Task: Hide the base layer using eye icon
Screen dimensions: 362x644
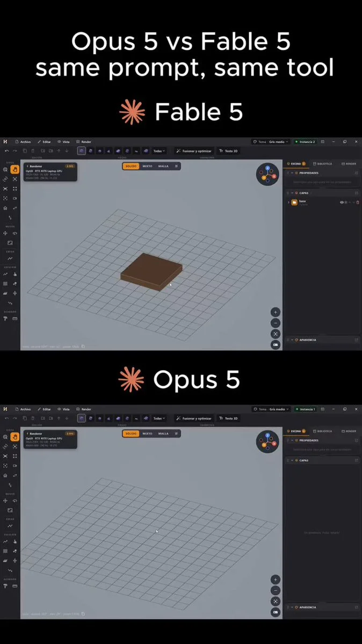Action: [x=342, y=202]
